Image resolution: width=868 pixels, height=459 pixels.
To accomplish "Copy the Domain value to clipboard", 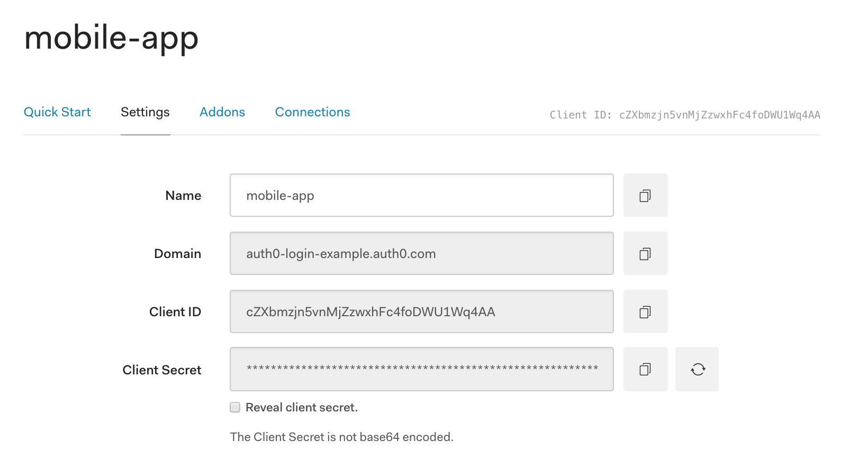I will point(645,254).
